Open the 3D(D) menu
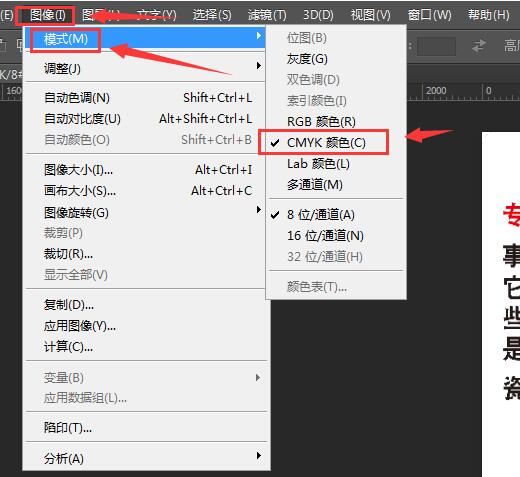 click(x=318, y=15)
